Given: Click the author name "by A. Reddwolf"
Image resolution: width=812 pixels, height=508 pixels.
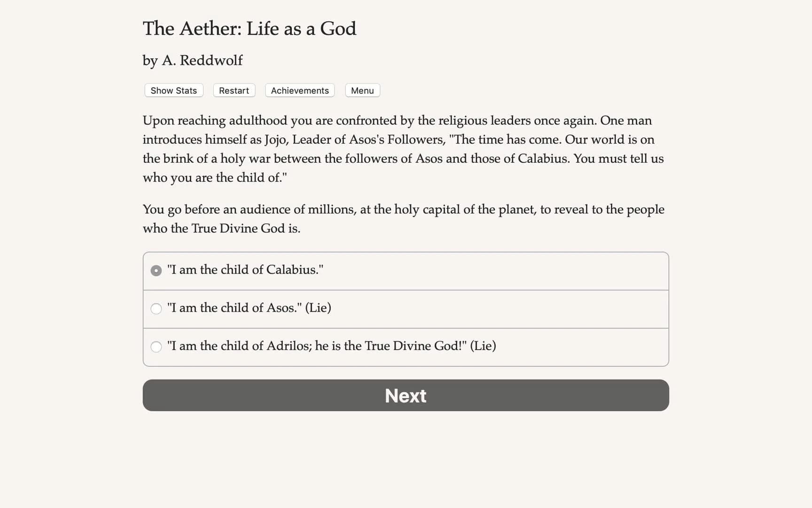Looking at the screenshot, I should coord(192,60).
